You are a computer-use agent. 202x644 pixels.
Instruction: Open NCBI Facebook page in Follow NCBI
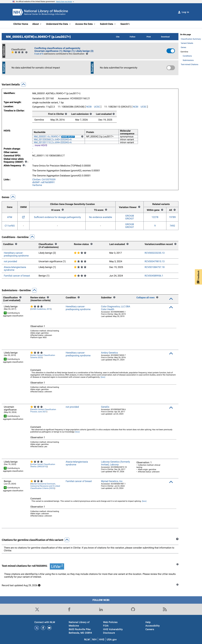tap(69, 609)
